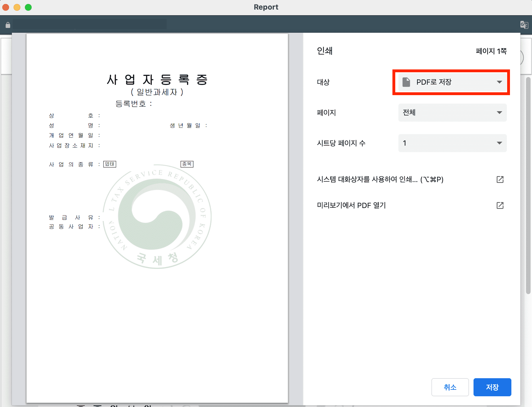Image resolution: width=532 pixels, height=407 pixels.
Task: Click the yellow window minimize button
Action: pyautogui.click(x=17, y=7)
